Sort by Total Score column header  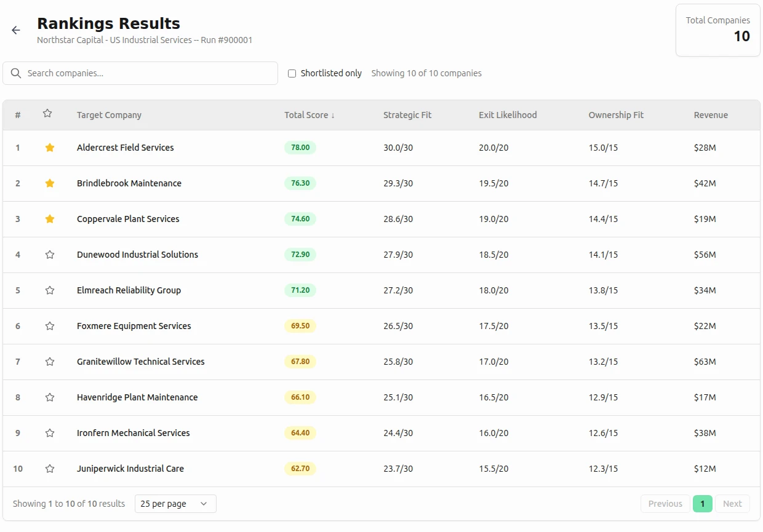(x=310, y=115)
